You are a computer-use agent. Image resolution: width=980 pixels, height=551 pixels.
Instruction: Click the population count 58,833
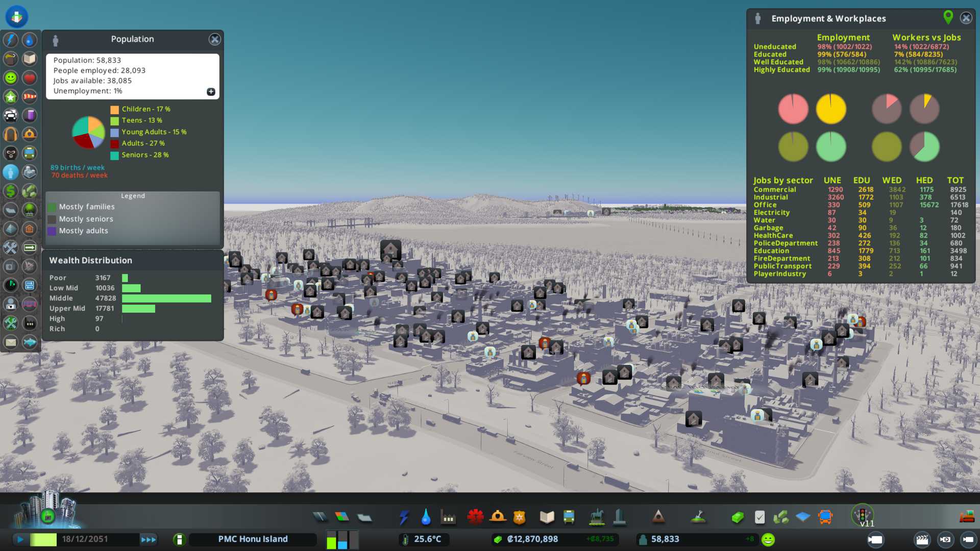pos(665,539)
